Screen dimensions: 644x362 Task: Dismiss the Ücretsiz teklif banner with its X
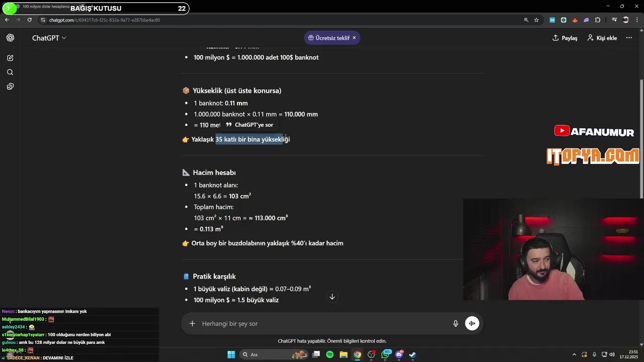(x=354, y=38)
